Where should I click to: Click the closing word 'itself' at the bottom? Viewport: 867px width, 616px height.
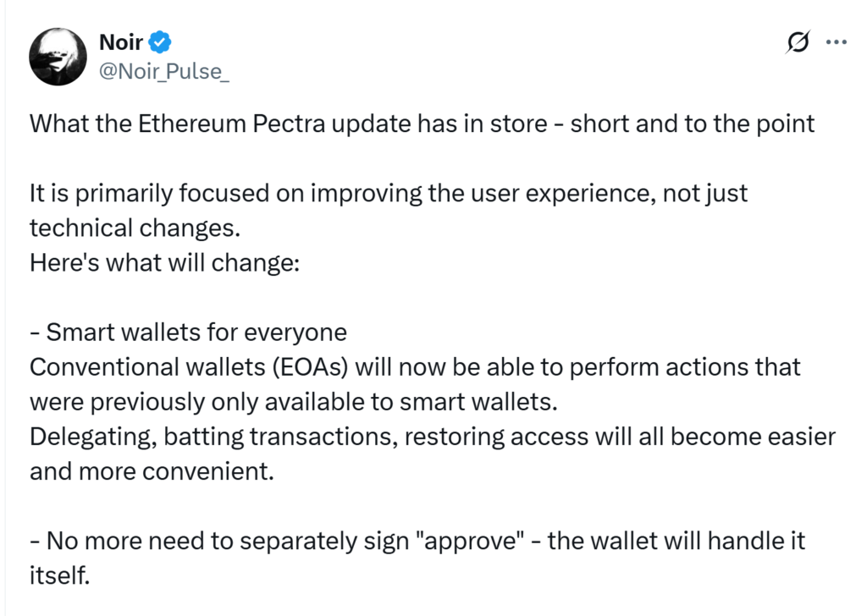(54, 575)
